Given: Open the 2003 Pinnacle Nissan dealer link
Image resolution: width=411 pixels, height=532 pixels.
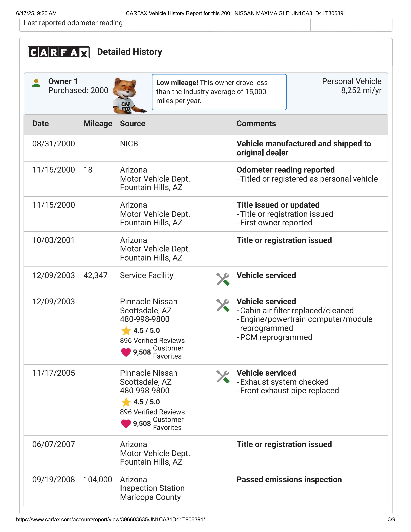Looking at the screenshot, I should [x=149, y=302].
